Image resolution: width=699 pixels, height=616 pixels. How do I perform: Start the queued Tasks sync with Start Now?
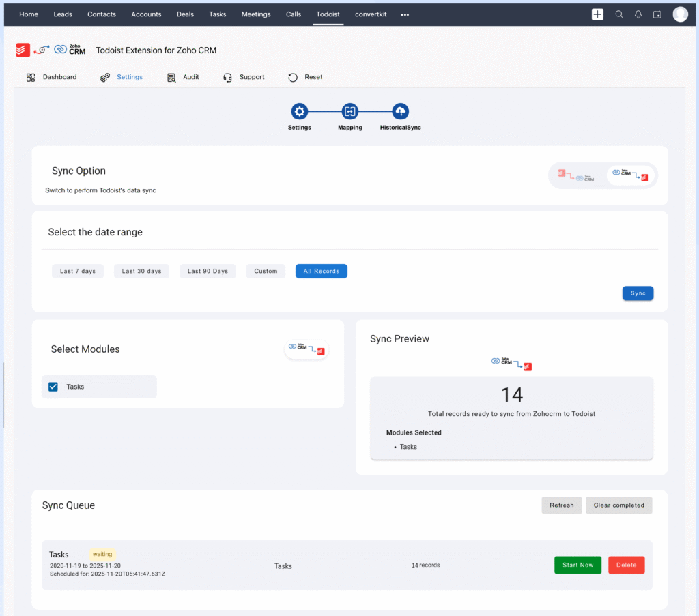[x=577, y=565]
